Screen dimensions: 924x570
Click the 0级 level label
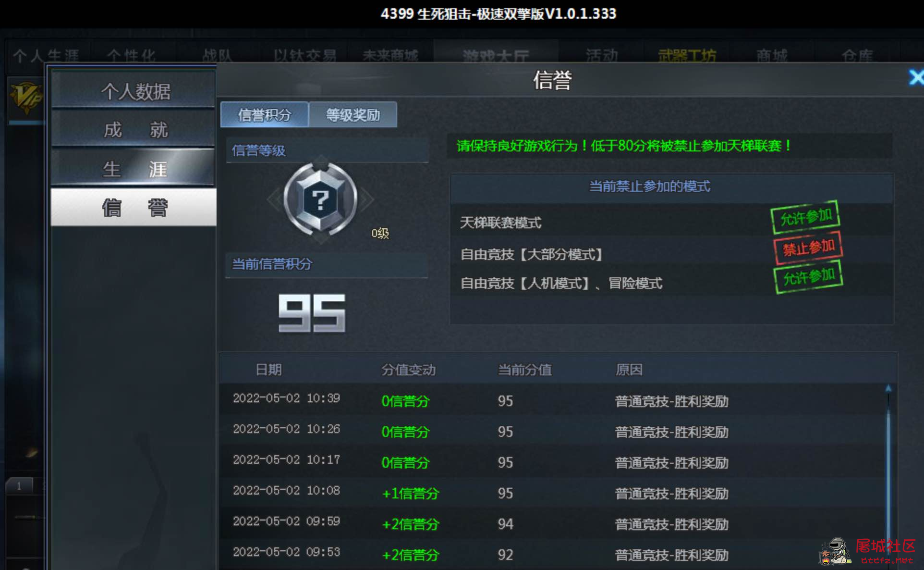pyautogui.click(x=380, y=233)
